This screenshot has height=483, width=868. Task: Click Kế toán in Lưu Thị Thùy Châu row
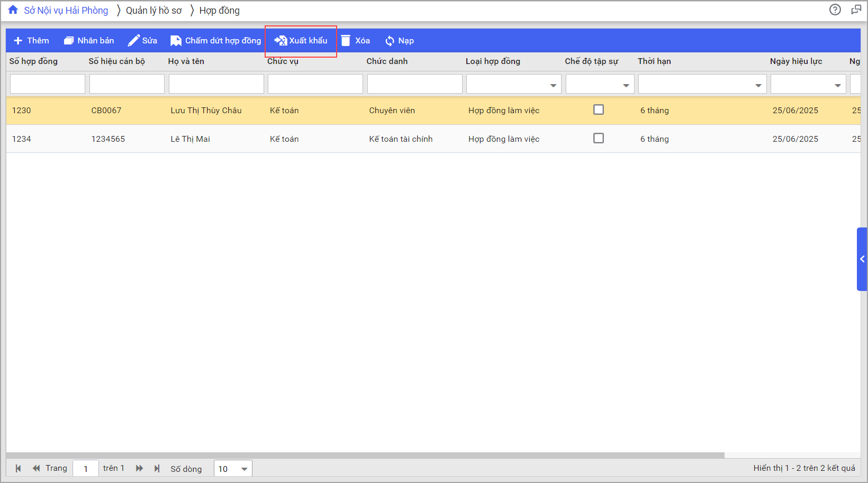coord(284,111)
